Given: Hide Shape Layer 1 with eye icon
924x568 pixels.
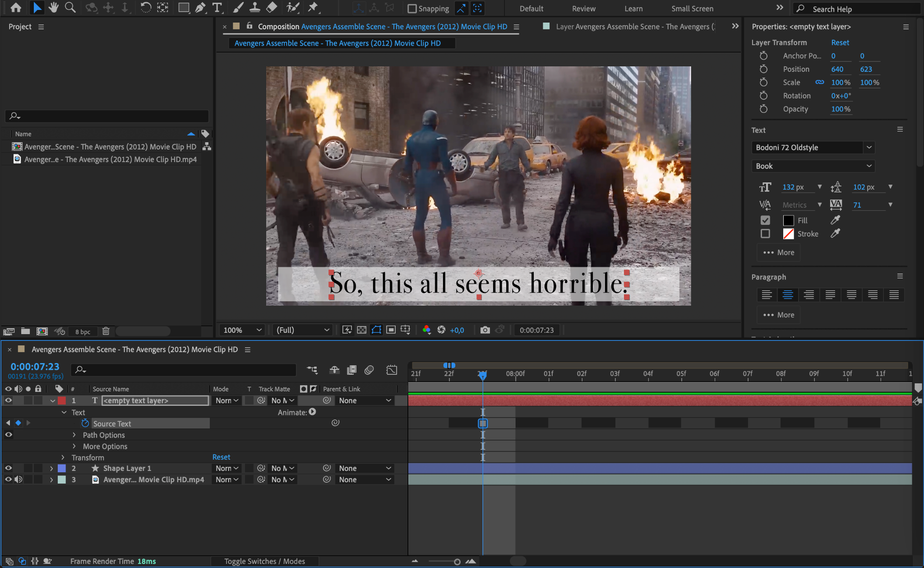Looking at the screenshot, I should pos(8,468).
